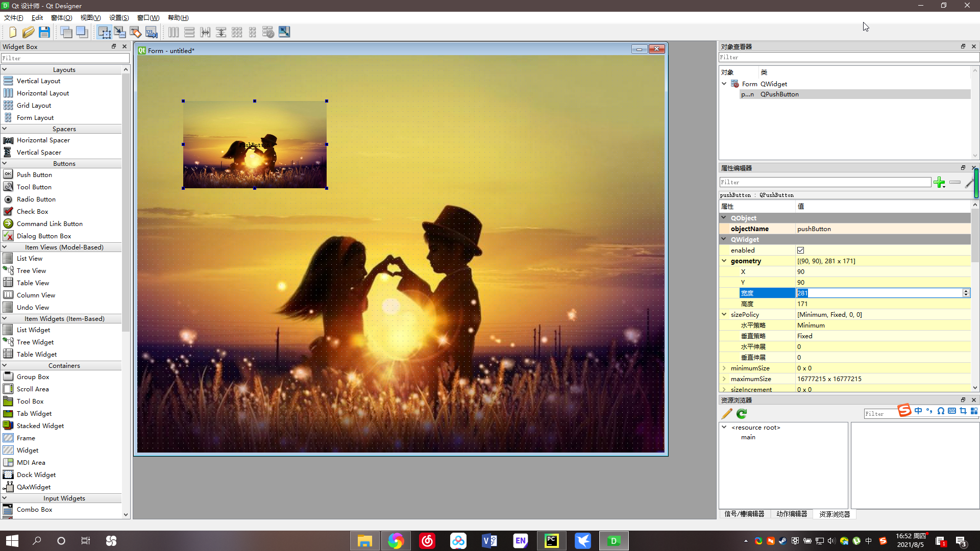Click the green plus add property icon
This screenshot has height=551, width=980.
pos(939,182)
